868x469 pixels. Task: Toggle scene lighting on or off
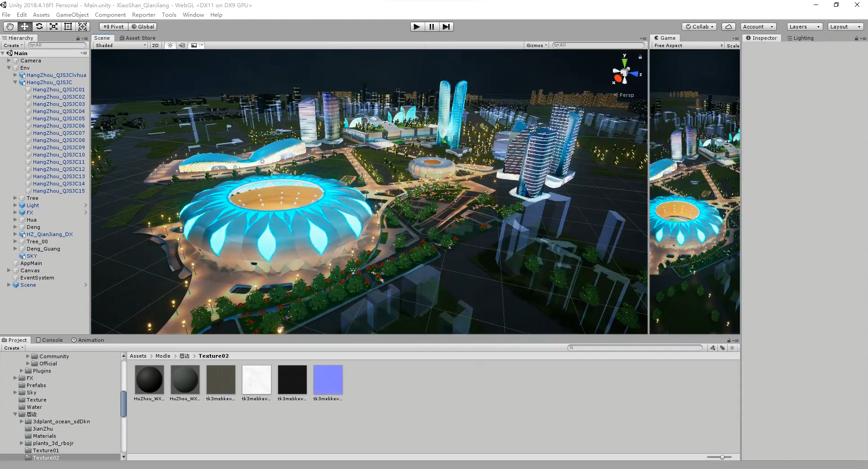tap(170, 45)
